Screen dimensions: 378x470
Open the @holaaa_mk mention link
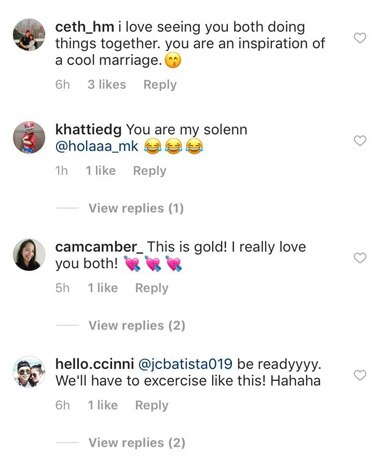[97, 146]
